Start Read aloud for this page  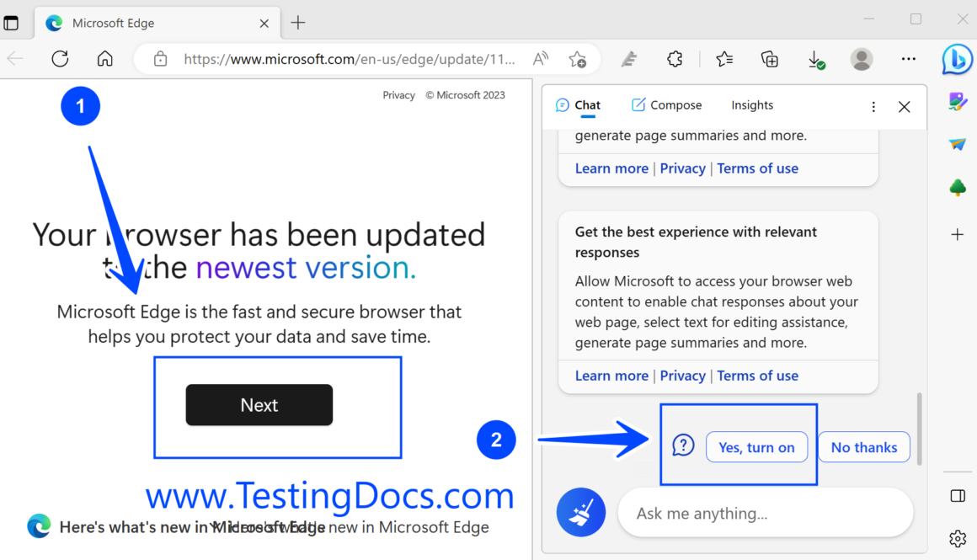[540, 59]
